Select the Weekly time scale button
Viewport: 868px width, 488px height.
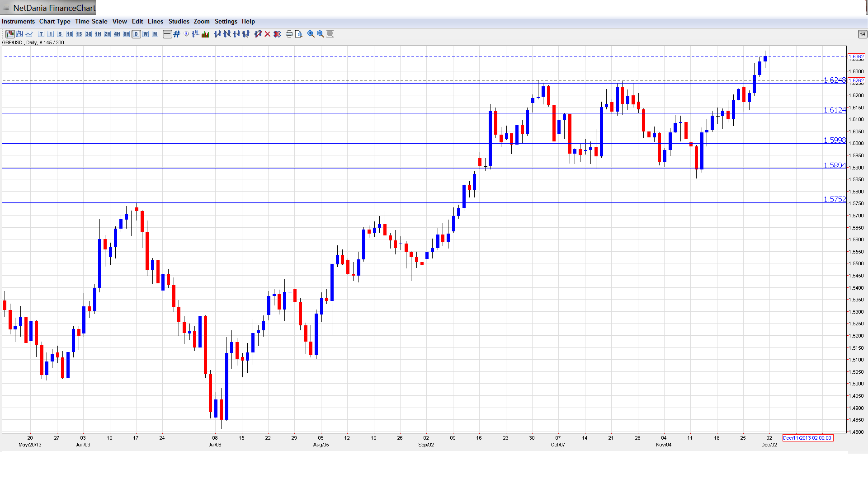(146, 34)
